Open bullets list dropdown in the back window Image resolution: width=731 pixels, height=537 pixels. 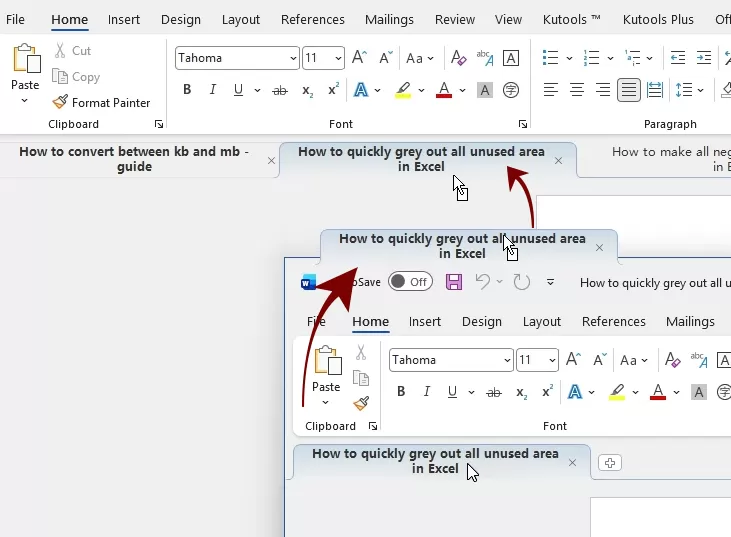569,58
